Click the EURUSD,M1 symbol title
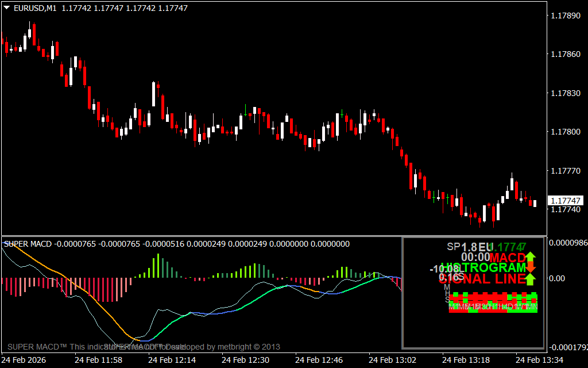This screenshot has height=368, width=588. pyautogui.click(x=34, y=8)
